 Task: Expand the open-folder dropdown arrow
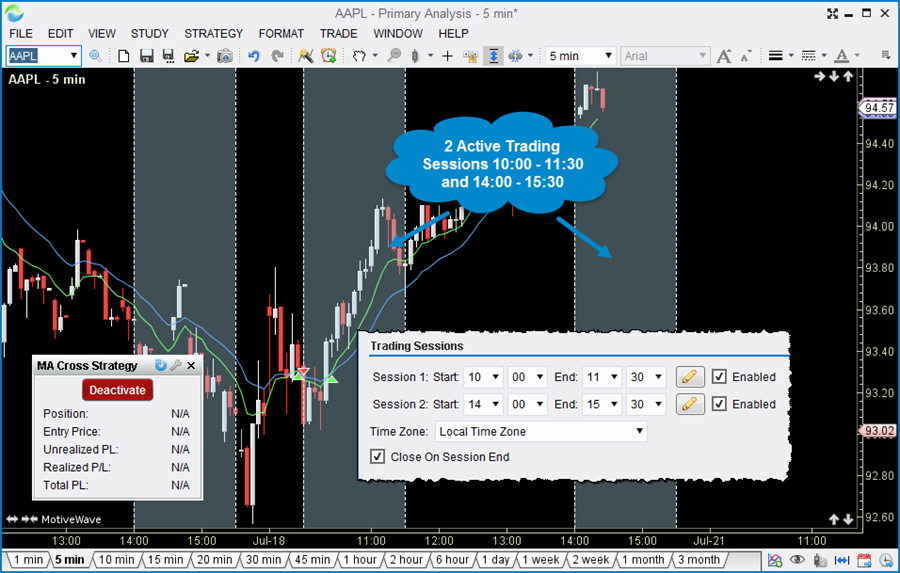(208, 56)
